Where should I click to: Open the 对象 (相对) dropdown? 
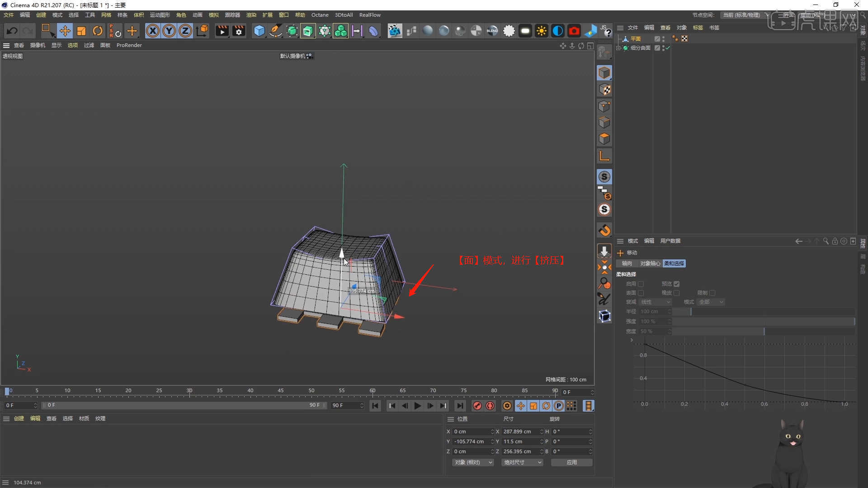(473, 462)
